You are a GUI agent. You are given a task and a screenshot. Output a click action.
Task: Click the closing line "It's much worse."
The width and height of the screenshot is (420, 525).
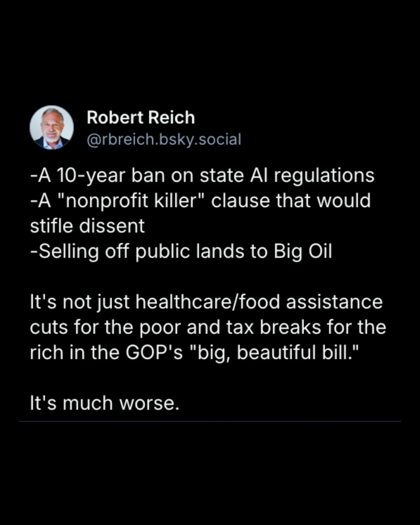pos(104,403)
